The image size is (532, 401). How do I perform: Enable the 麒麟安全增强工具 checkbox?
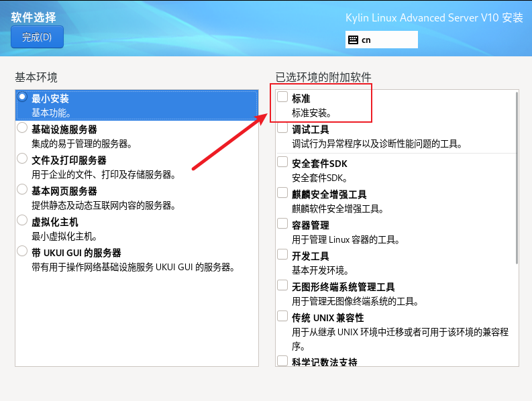pyautogui.click(x=282, y=192)
